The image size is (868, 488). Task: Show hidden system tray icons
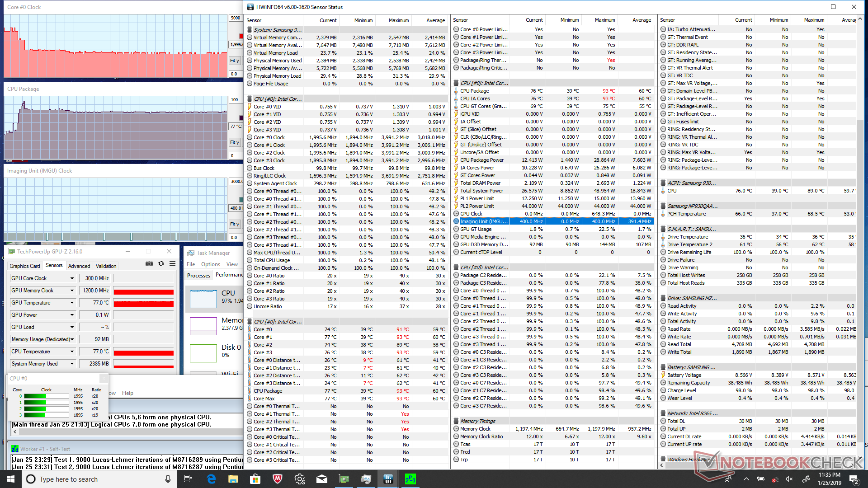(746, 479)
